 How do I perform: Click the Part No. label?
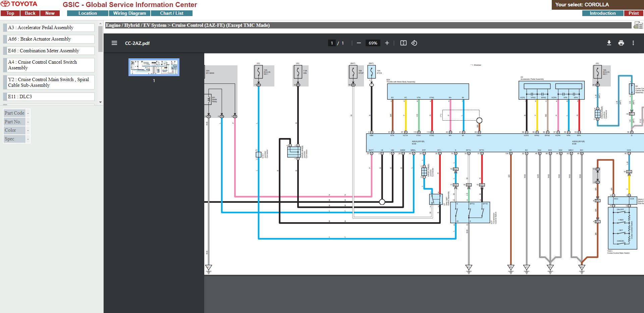(x=14, y=122)
